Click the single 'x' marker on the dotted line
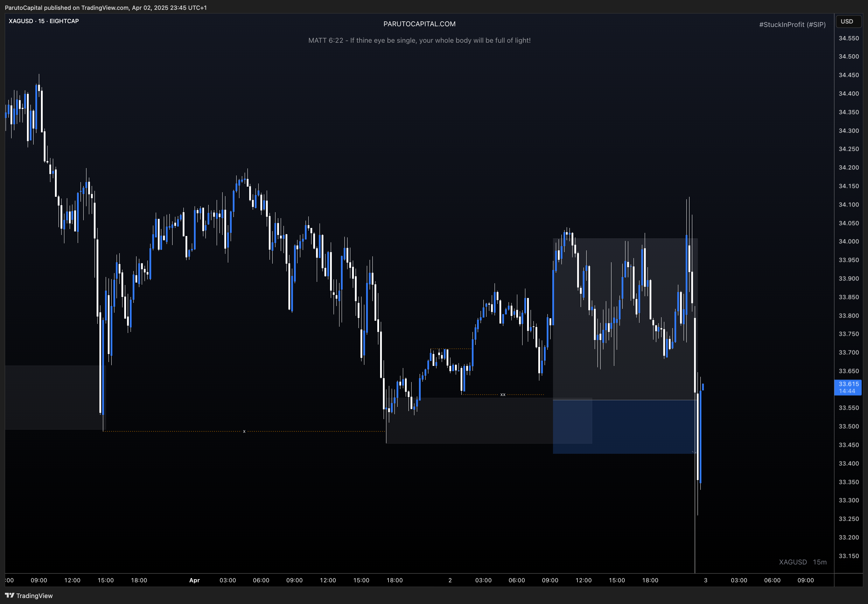 244,431
